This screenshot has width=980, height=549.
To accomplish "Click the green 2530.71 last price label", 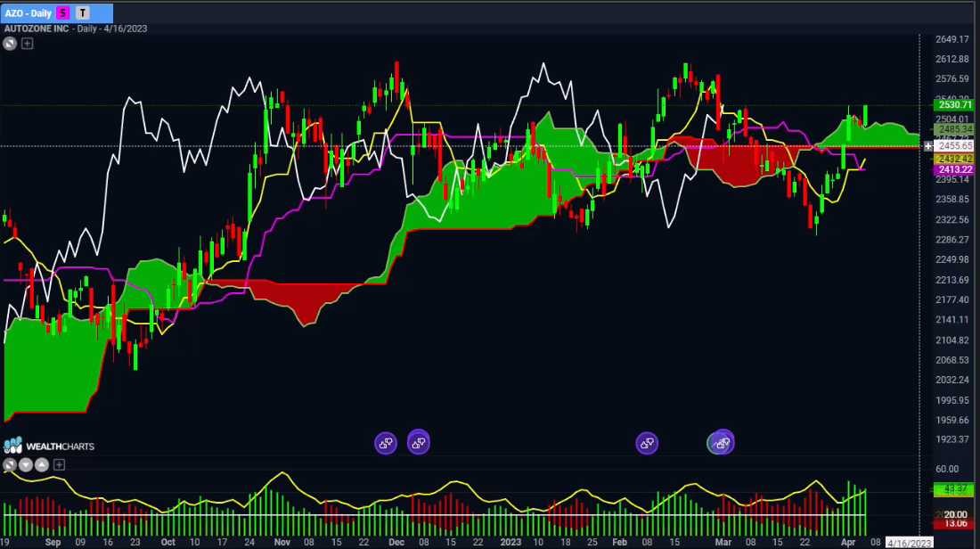I will pyautogui.click(x=954, y=105).
